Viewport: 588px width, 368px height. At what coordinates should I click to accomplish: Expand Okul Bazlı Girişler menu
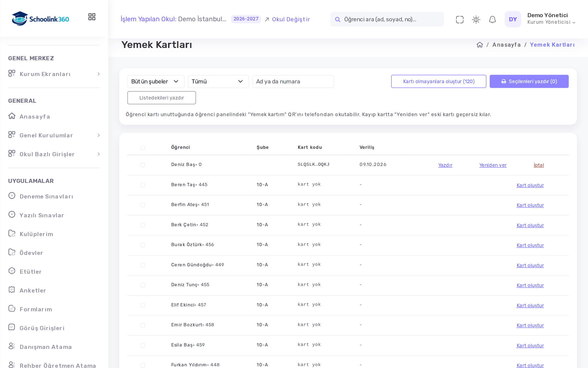coord(54,154)
